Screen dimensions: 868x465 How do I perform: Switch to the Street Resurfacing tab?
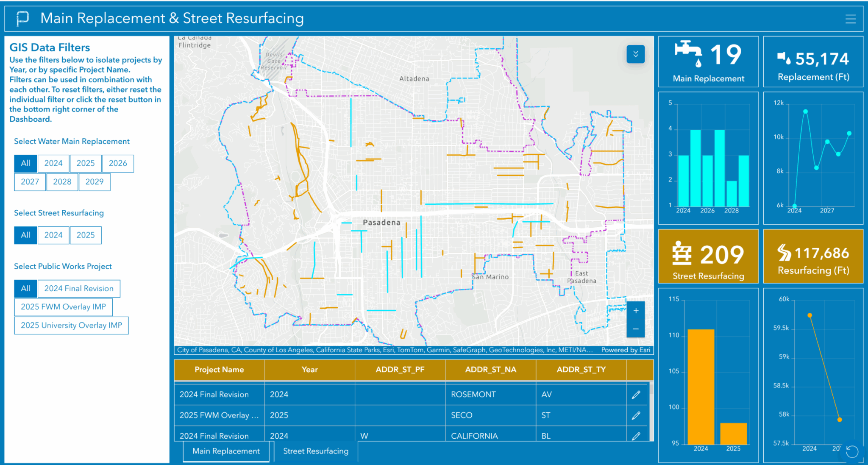pyautogui.click(x=316, y=451)
